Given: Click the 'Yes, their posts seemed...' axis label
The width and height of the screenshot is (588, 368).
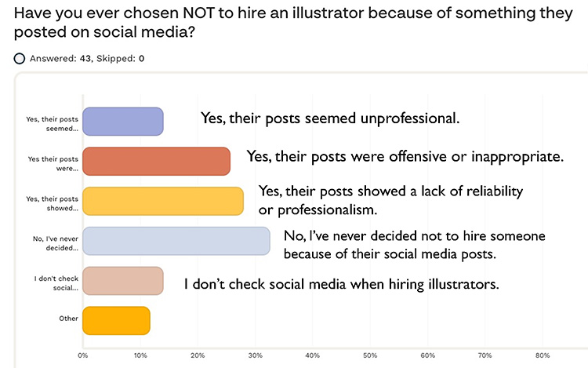Looking at the screenshot, I should (53, 123).
